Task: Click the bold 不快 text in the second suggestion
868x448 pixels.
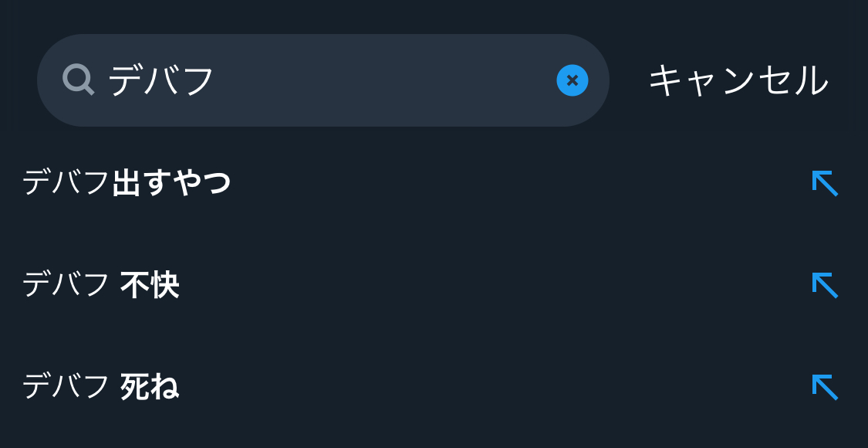Action: point(150,286)
